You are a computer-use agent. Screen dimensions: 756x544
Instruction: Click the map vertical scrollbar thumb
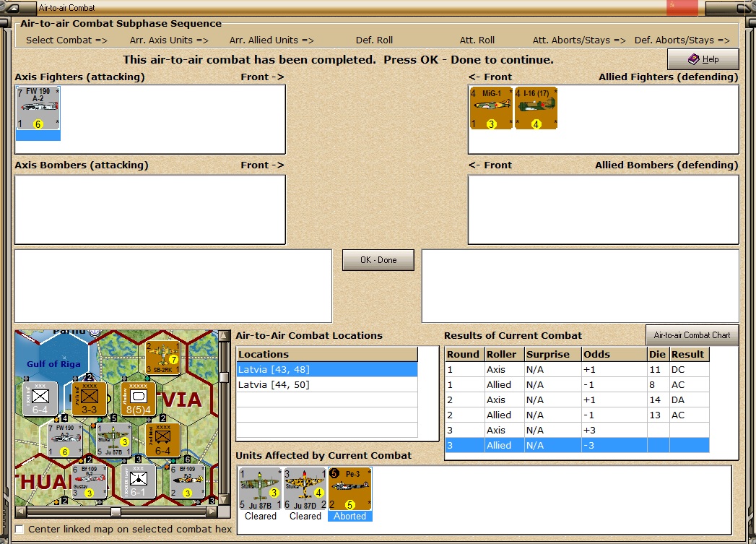224,377
